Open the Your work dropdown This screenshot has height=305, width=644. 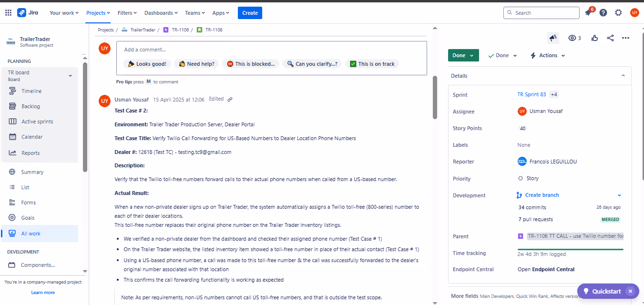[x=65, y=13]
